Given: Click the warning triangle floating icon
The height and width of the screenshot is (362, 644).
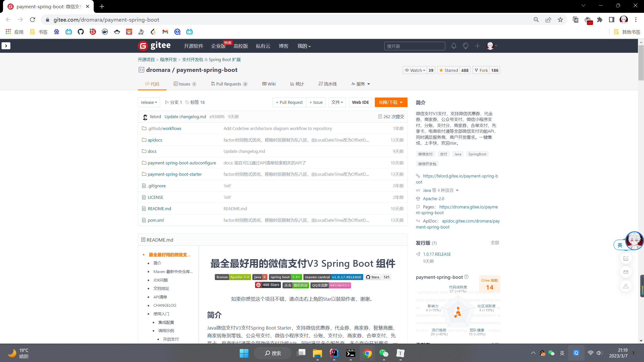Looking at the screenshot, I should (x=626, y=286).
